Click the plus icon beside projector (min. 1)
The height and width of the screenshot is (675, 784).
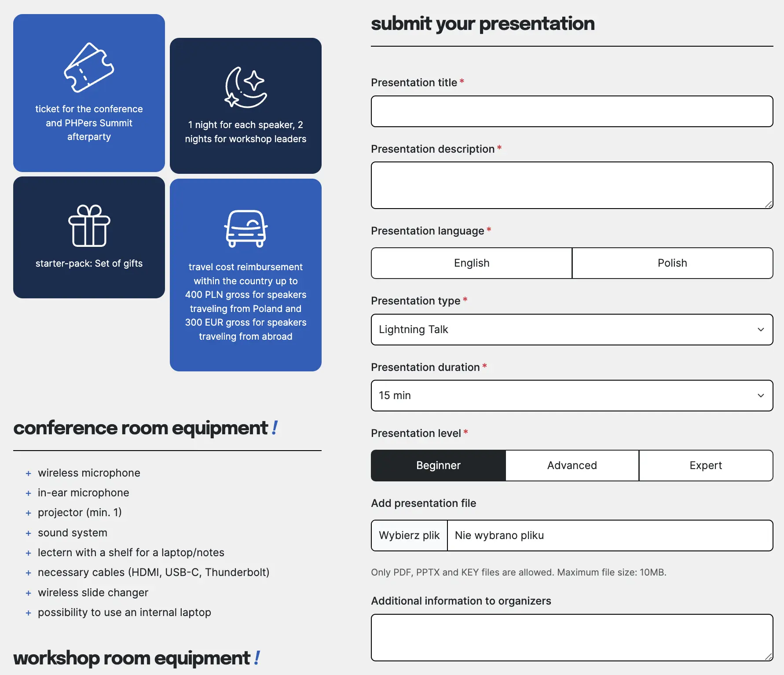29,513
